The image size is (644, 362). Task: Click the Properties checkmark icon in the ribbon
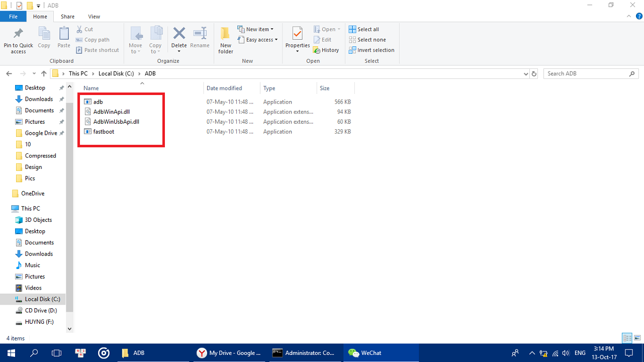pos(298,34)
